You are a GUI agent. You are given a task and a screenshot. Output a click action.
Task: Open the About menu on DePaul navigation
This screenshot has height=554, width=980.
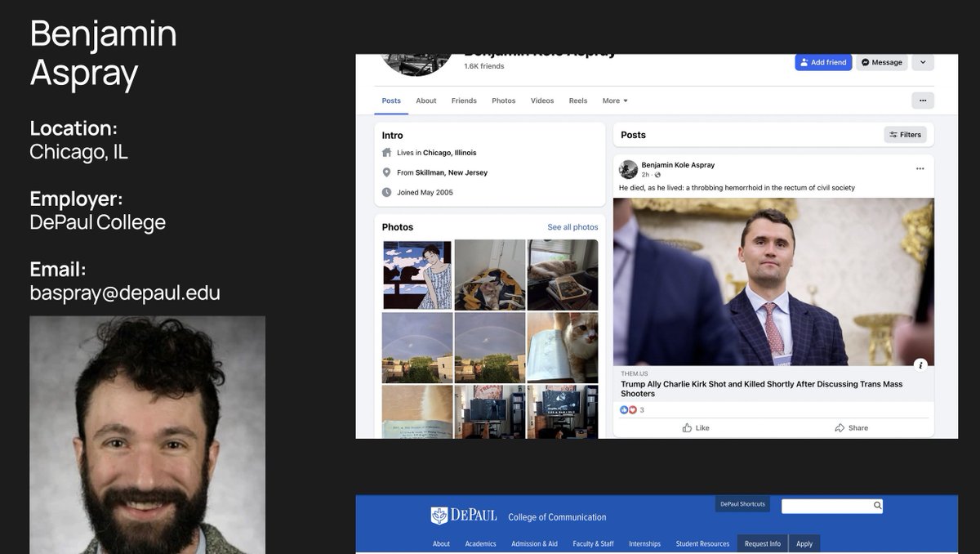(x=441, y=543)
